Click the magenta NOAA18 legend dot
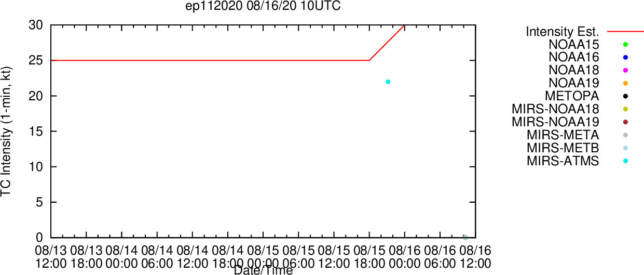644x275 pixels. 625,70
